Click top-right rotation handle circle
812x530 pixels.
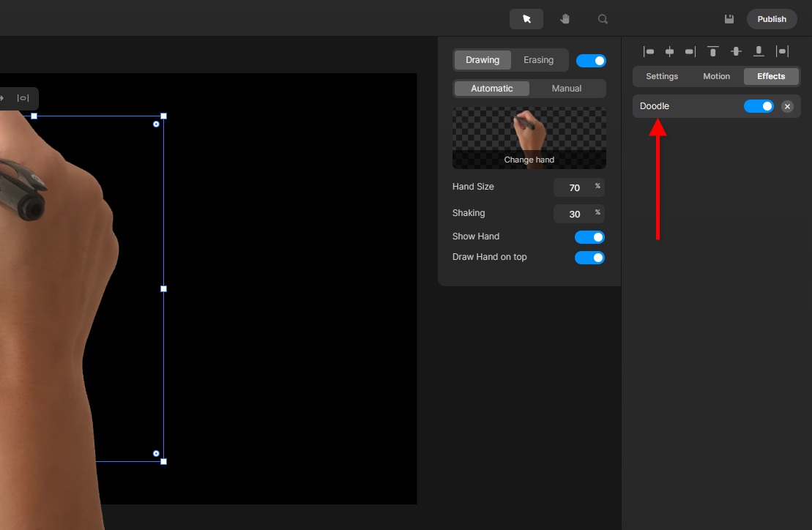157,124
